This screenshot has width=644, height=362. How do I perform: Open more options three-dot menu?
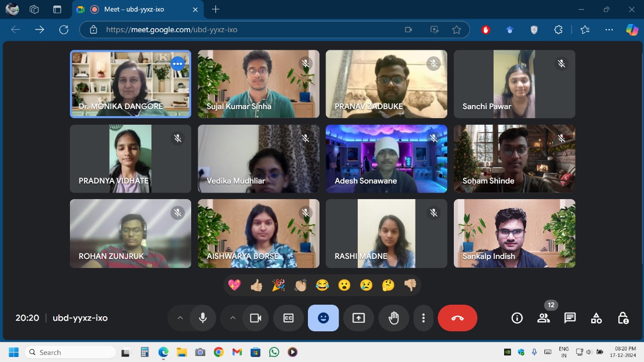[x=424, y=318]
